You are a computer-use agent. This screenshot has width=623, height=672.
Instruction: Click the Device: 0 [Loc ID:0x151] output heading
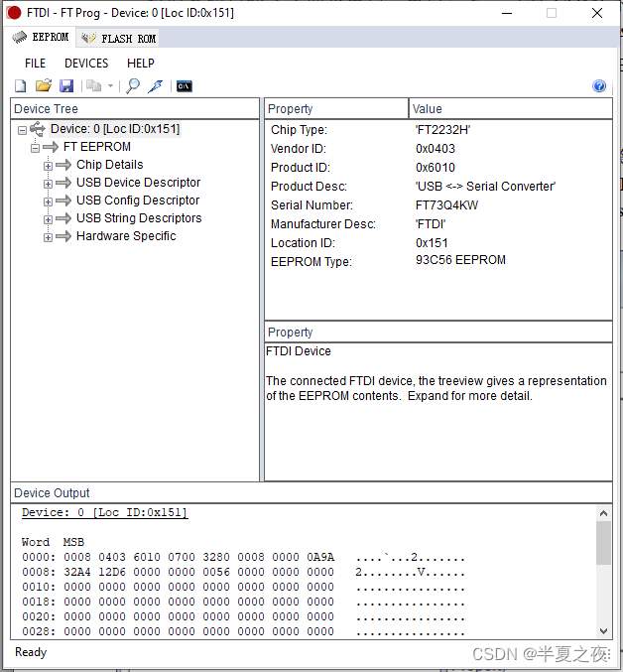[104, 512]
